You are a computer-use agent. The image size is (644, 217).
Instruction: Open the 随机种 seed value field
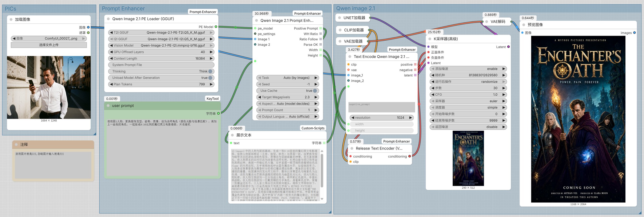point(468,75)
